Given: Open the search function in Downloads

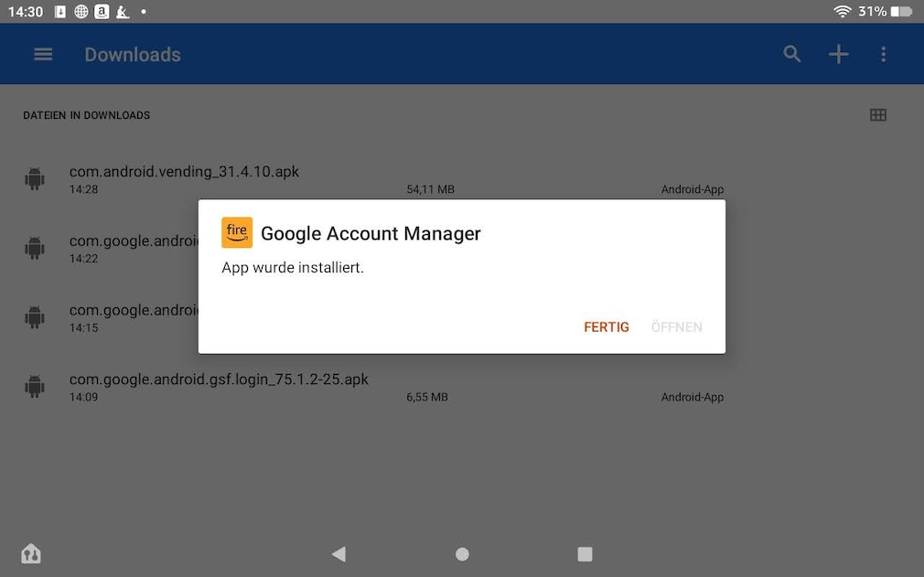Looking at the screenshot, I should (791, 54).
